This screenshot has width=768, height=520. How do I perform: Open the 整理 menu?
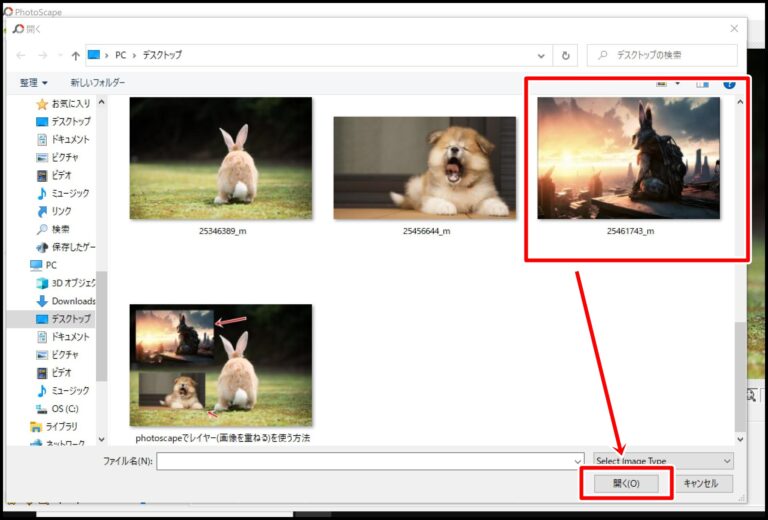[x=33, y=83]
